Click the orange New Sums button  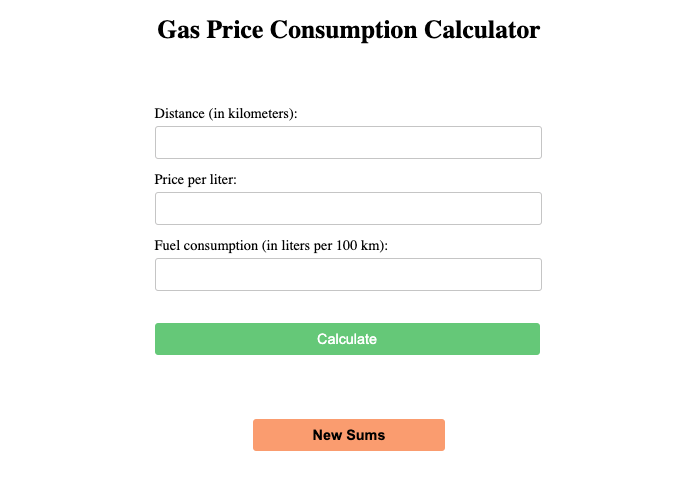(x=348, y=435)
